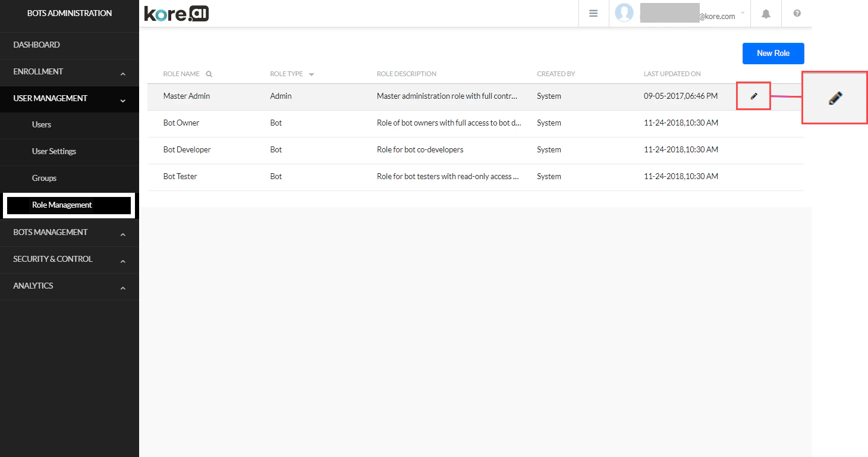
Task: Click search icon beside Role Name
Action: [x=209, y=74]
